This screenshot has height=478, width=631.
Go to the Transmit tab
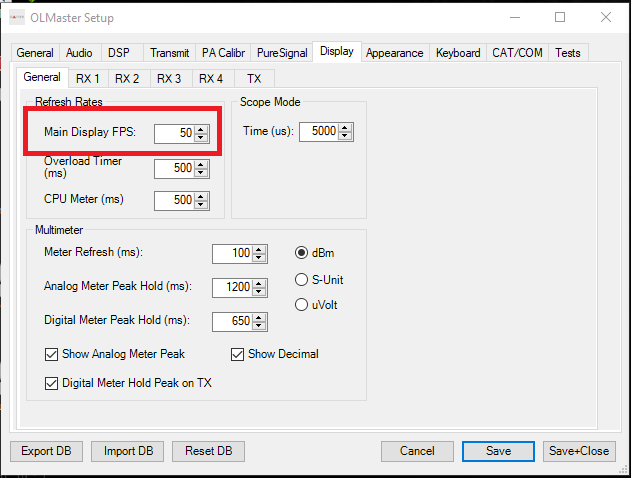click(x=169, y=53)
